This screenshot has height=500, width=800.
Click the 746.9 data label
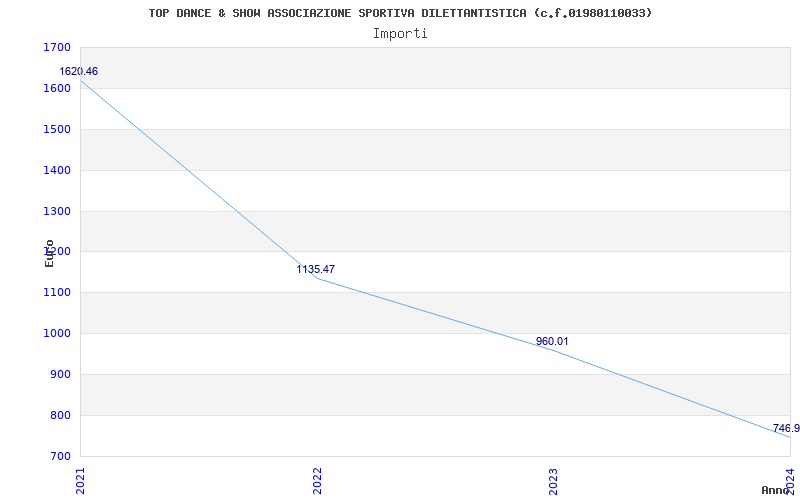786,428
